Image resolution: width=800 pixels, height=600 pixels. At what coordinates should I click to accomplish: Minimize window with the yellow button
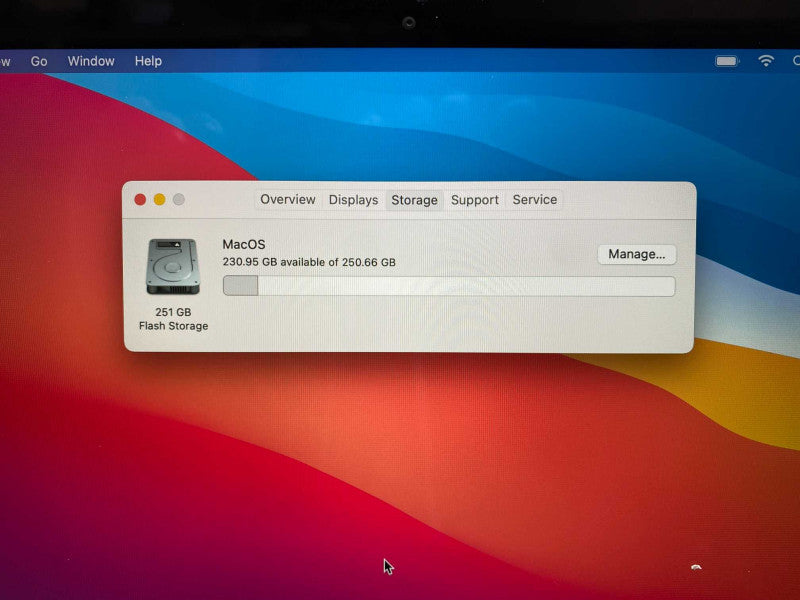(160, 199)
